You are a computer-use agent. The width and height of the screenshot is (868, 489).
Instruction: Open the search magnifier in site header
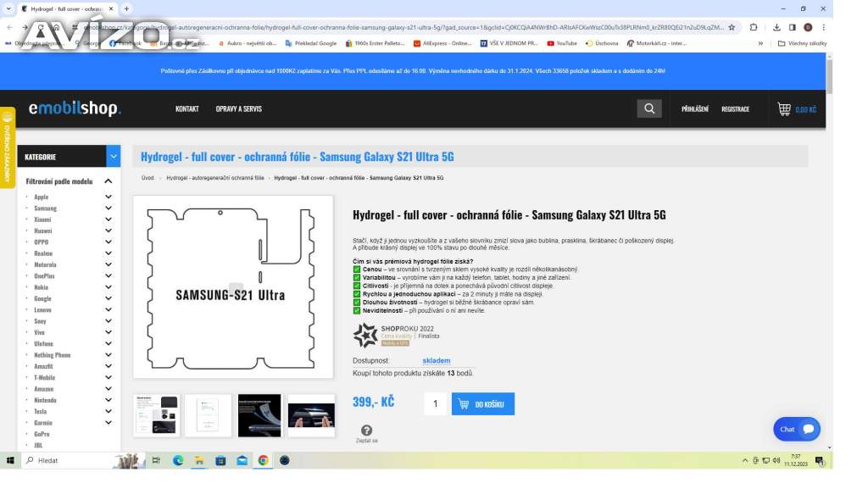coord(648,109)
